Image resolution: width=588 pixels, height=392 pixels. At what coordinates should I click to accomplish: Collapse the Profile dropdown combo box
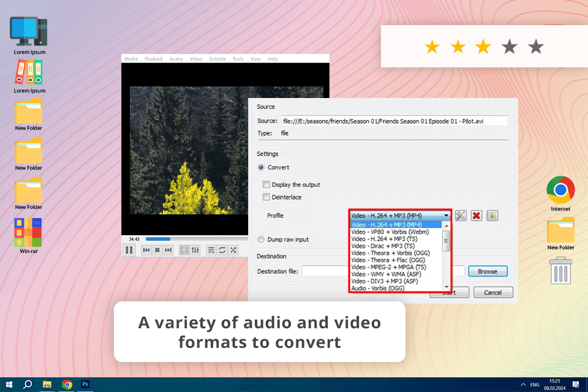point(400,216)
